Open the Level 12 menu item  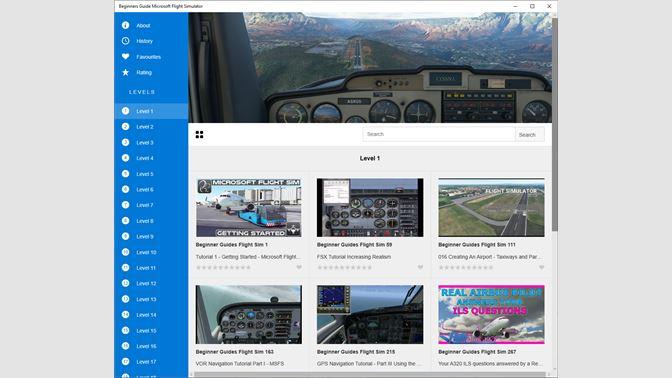click(151, 283)
